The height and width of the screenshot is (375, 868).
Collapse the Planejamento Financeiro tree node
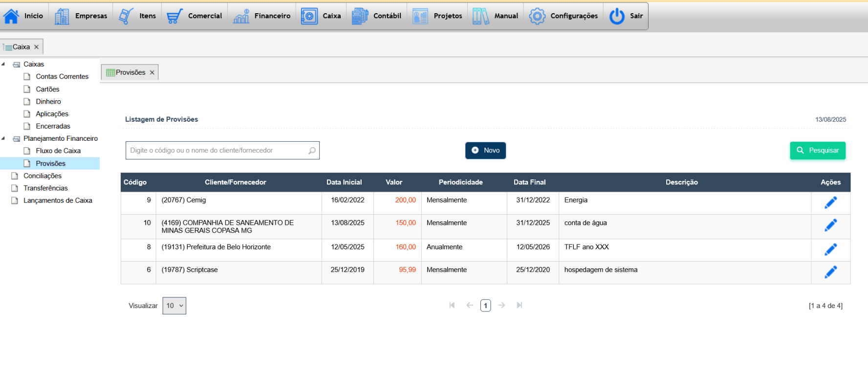(x=3, y=138)
